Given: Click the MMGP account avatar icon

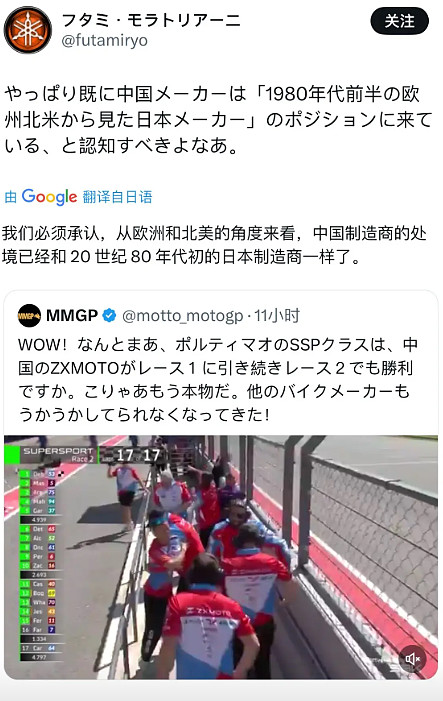Looking at the screenshot, I should tap(30, 316).
